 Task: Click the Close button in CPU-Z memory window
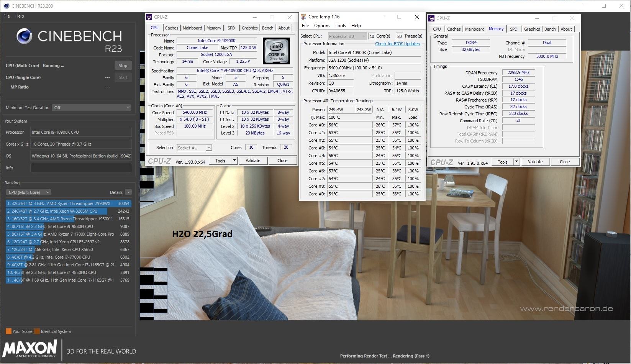565,162
